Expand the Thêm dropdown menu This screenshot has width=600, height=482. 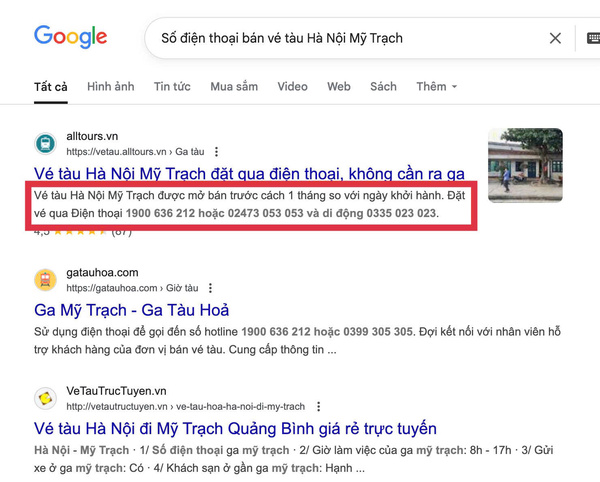(437, 86)
